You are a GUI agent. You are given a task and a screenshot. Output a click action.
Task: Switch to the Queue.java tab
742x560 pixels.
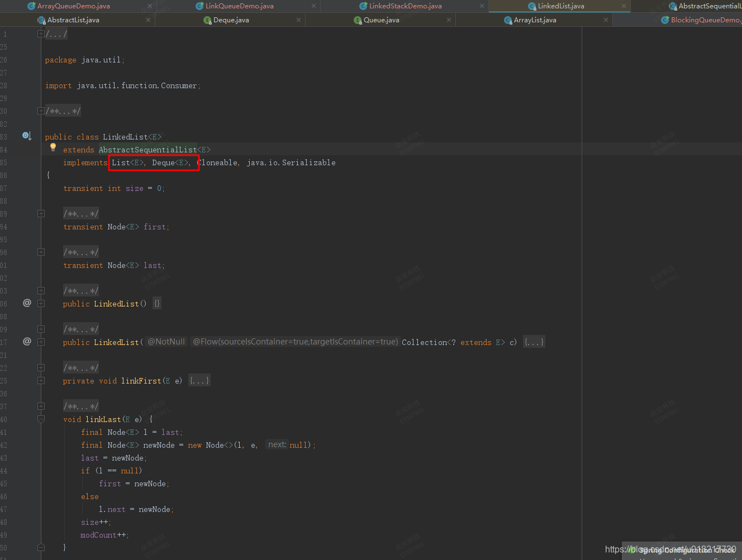pyautogui.click(x=382, y=20)
